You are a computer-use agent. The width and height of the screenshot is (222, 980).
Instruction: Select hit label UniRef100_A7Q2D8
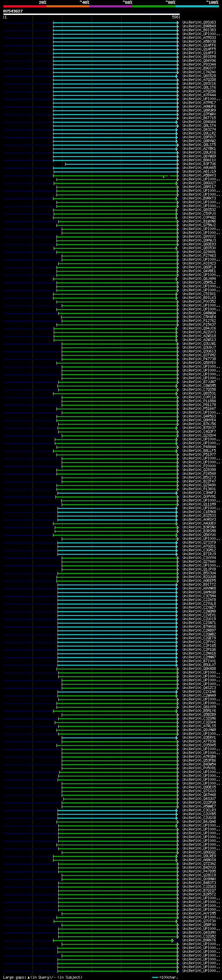[199, 80]
